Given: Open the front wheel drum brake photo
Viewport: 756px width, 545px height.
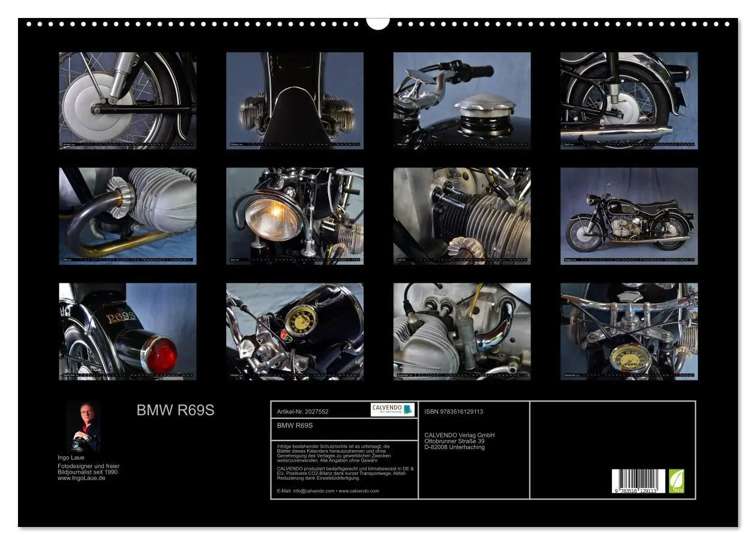Looking at the screenshot, I should click(x=127, y=100).
